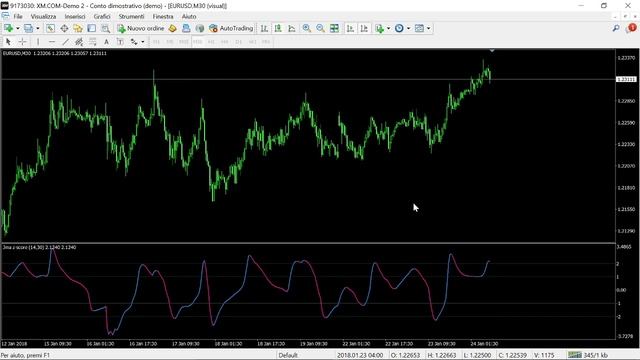The image size is (640, 360).
Task: Click the C: 1.22539 status value
Action: tap(512, 355)
